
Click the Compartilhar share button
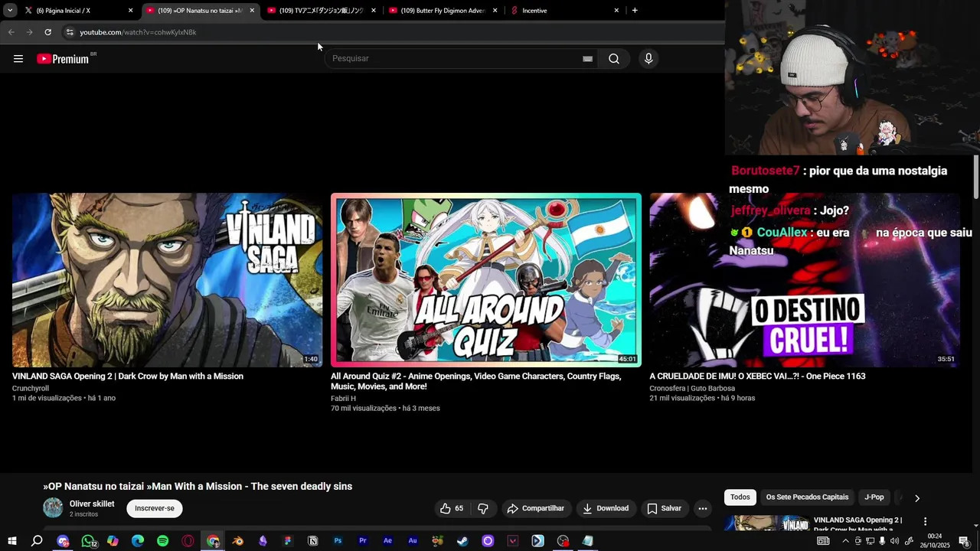point(536,508)
